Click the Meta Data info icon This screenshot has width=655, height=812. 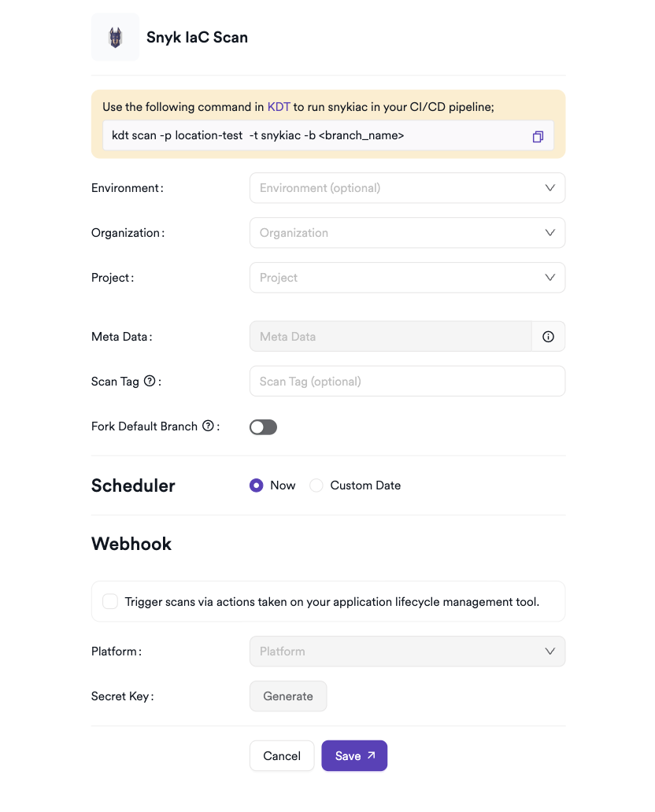549,337
